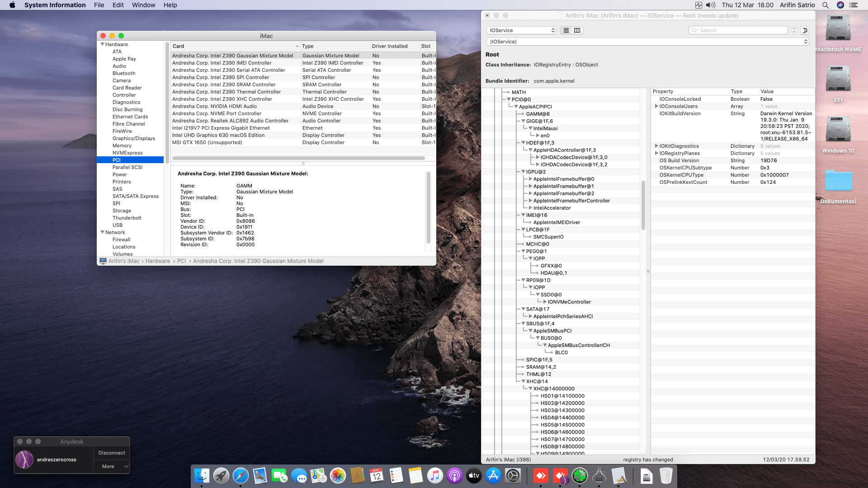868x488 pixels.
Task: Click the IORegistry tree vertical scrollbar
Action: point(643,206)
